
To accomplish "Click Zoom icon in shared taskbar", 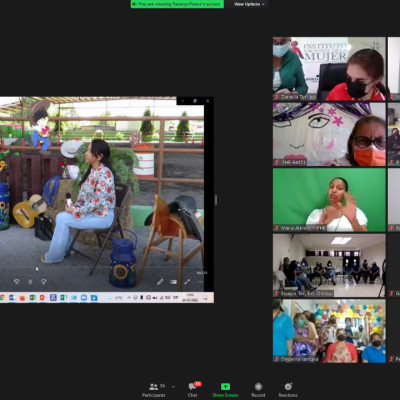I will point(84,298).
